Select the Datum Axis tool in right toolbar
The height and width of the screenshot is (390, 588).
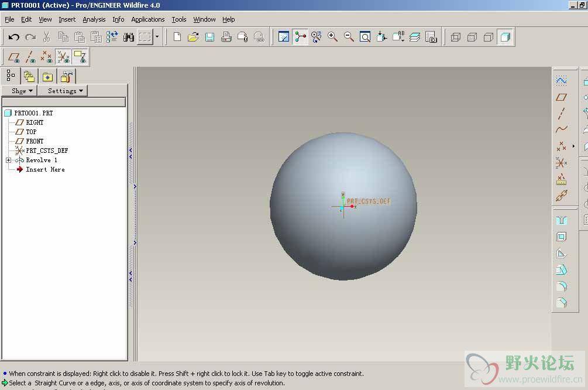[x=561, y=114]
